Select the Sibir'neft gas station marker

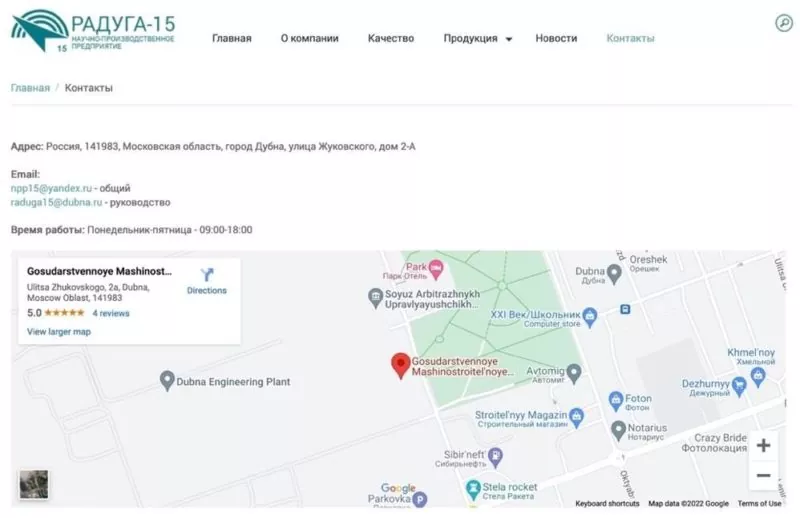[x=495, y=457]
